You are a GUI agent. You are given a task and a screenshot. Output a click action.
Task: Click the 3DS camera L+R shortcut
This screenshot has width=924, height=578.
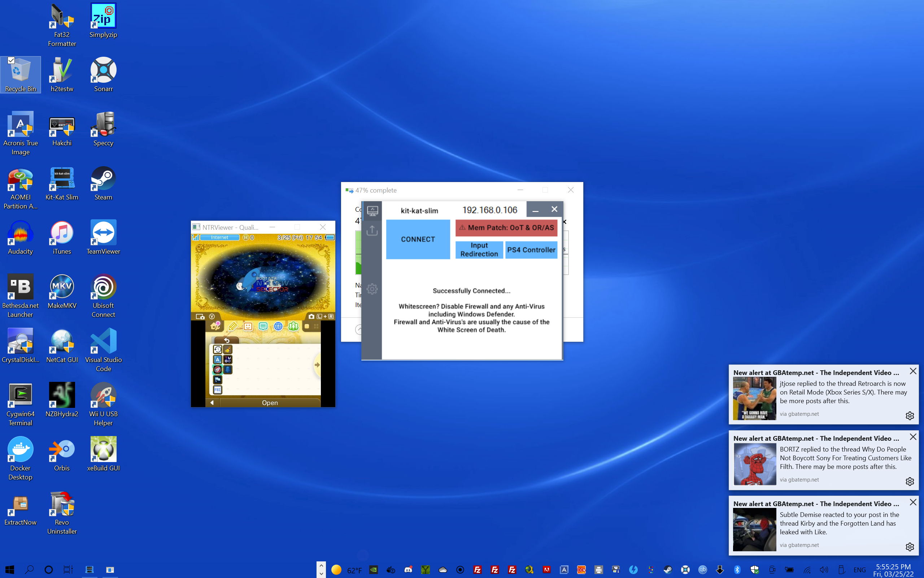click(321, 316)
